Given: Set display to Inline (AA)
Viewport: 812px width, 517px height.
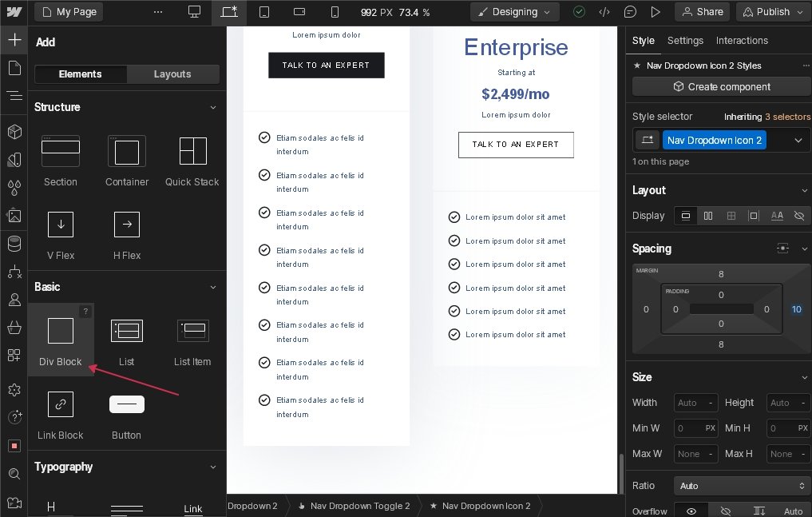Looking at the screenshot, I should pyautogui.click(x=777, y=216).
